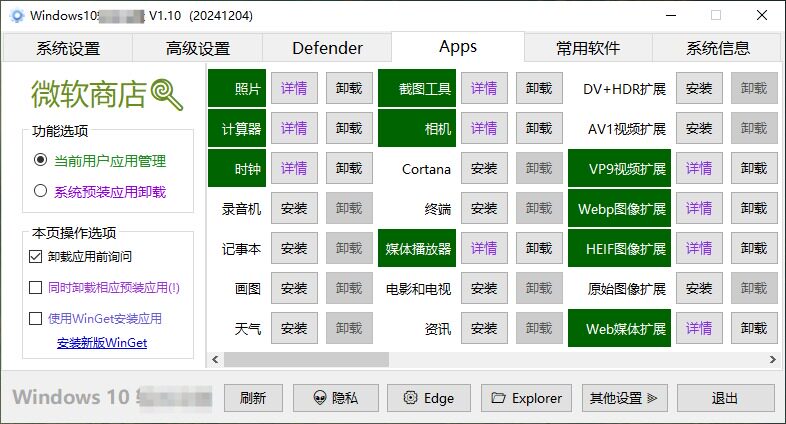
Task: Click the scrollbar right arrow
Action: tap(772, 359)
